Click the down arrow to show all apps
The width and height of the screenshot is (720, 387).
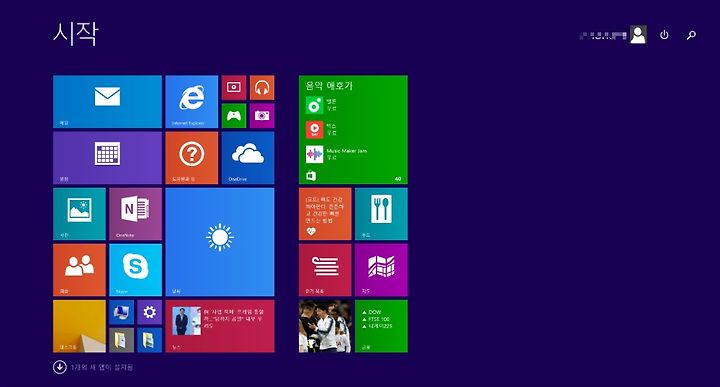[x=60, y=367]
